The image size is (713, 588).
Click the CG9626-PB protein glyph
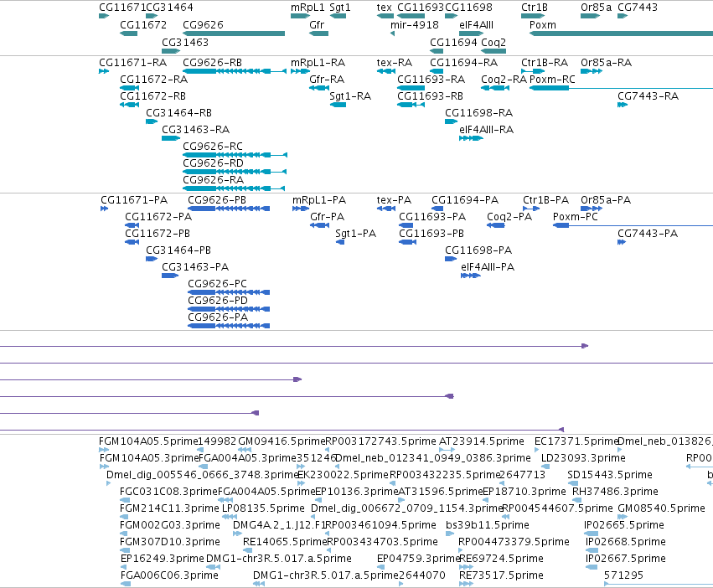point(229,209)
